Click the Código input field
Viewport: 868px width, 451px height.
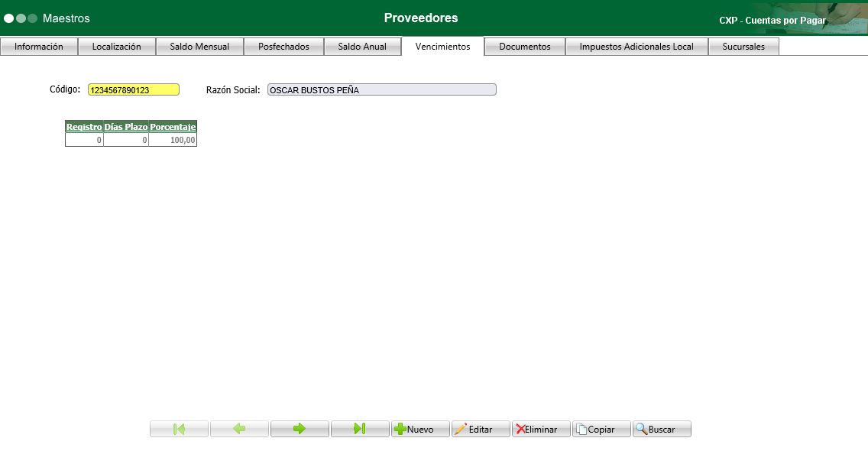coord(134,89)
